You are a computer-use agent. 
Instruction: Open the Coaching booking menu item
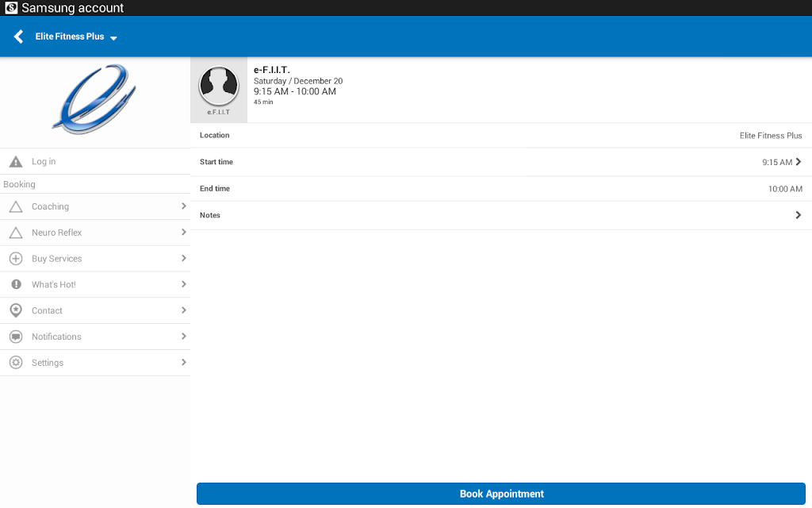pos(95,206)
